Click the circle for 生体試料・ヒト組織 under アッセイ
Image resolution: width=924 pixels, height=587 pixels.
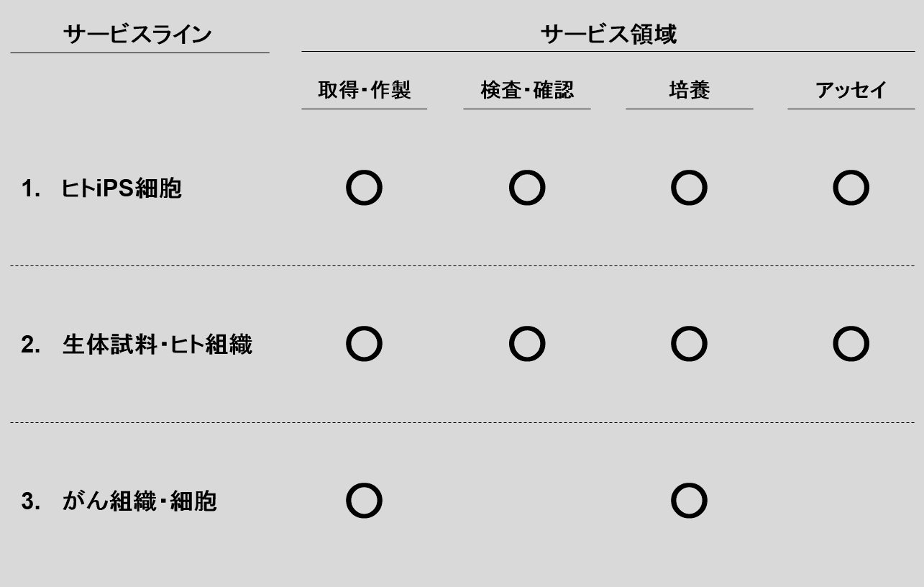point(851,344)
